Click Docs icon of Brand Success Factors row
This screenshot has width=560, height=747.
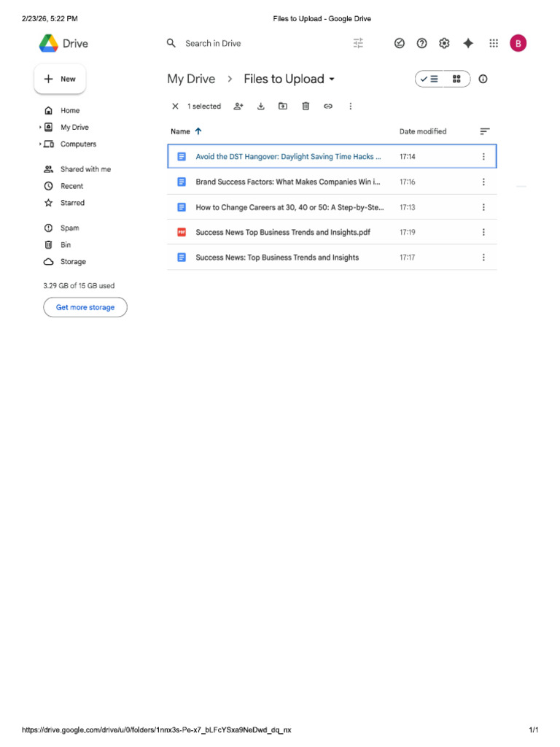(x=182, y=182)
